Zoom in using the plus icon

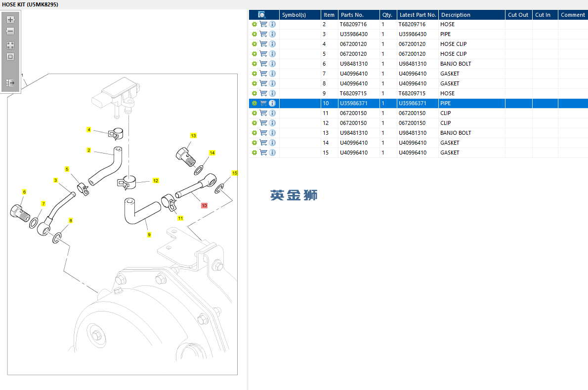click(x=10, y=19)
